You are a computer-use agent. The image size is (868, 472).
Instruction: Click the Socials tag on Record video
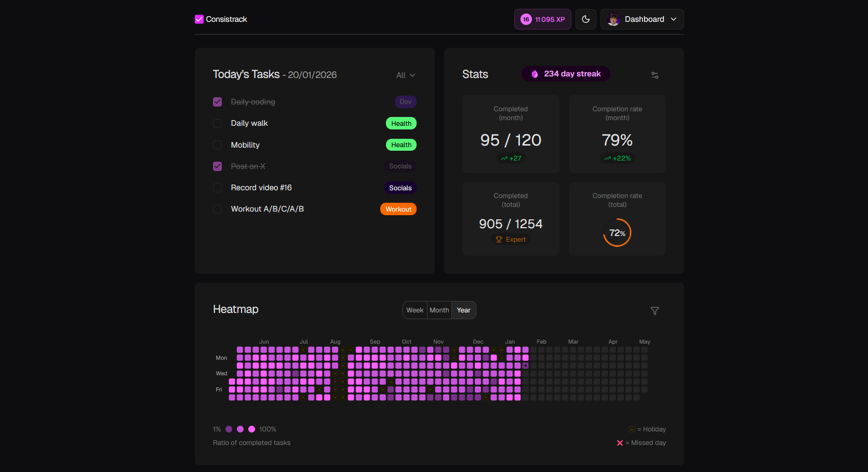tap(400, 188)
